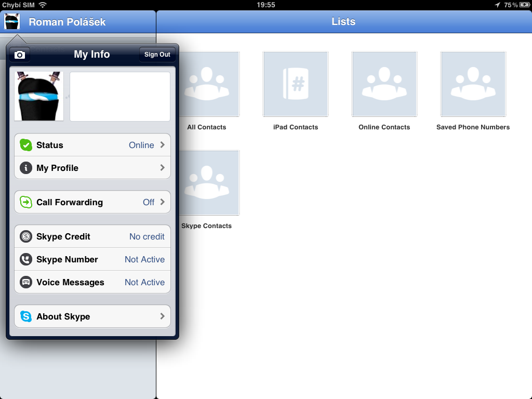Open the Saved Phone Numbers list icon
Screen dimensions: 532x399
pos(473,84)
